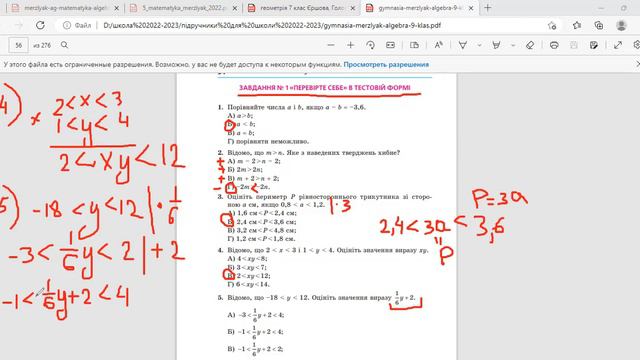Click the Save As icon
This screenshot has height=360, width=640.
[x=593, y=45]
